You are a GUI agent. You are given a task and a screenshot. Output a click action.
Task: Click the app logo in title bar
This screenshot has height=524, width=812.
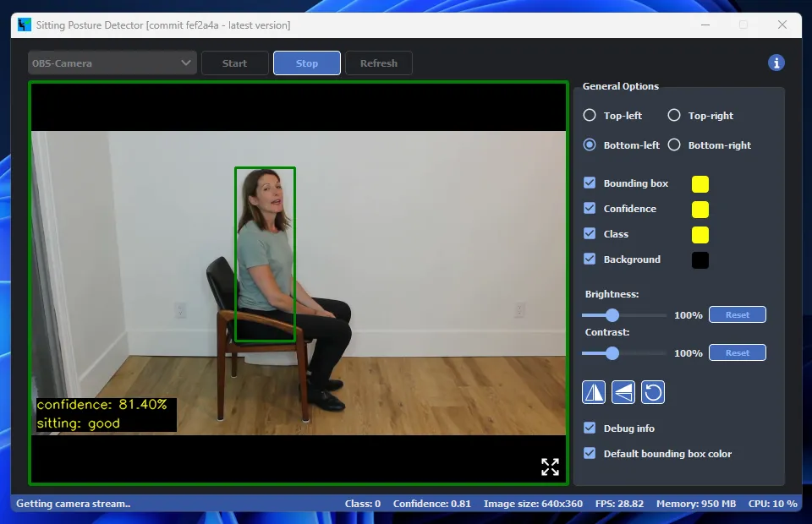pos(25,25)
